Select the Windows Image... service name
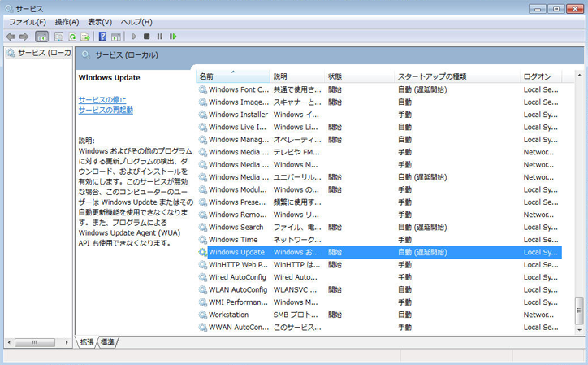This screenshot has height=365, width=588. click(239, 102)
